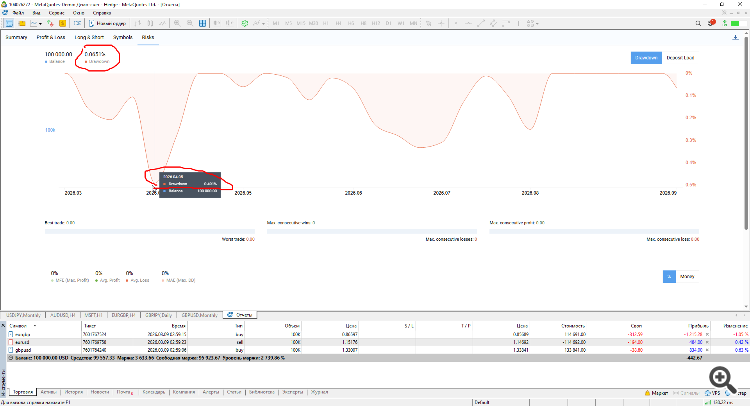750x406 pixels.
Task: Click the yellow Navigator folder icon
Action: tap(22, 23)
